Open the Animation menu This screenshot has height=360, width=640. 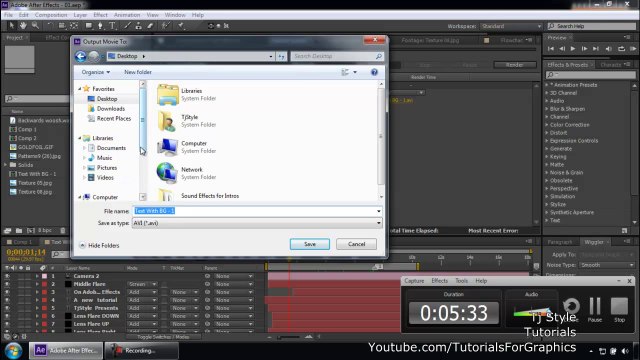point(127,15)
